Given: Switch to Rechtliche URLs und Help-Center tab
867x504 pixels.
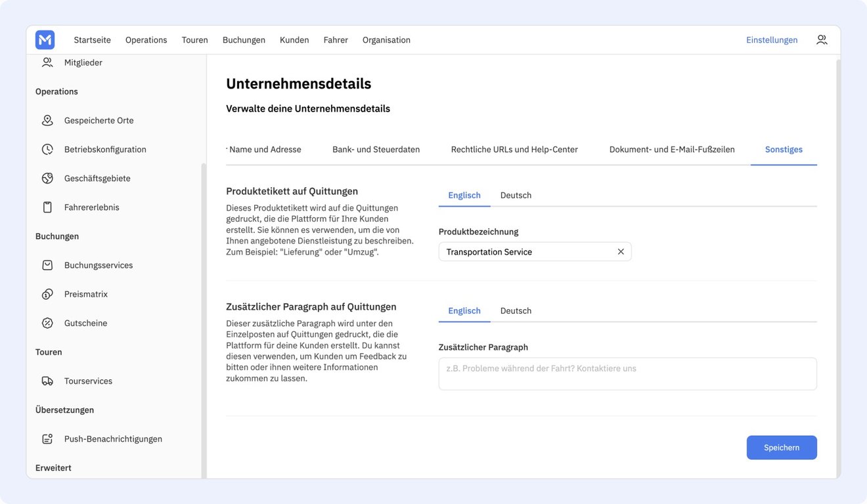Looking at the screenshot, I should point(514,150).
